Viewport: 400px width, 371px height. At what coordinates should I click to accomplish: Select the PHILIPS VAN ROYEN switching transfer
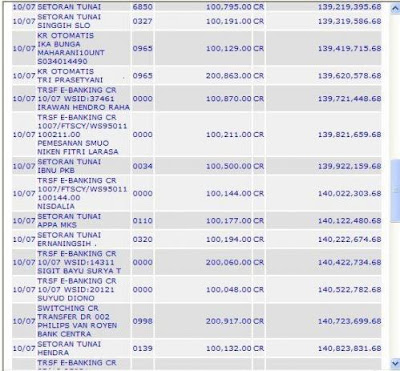coord(197,321)
